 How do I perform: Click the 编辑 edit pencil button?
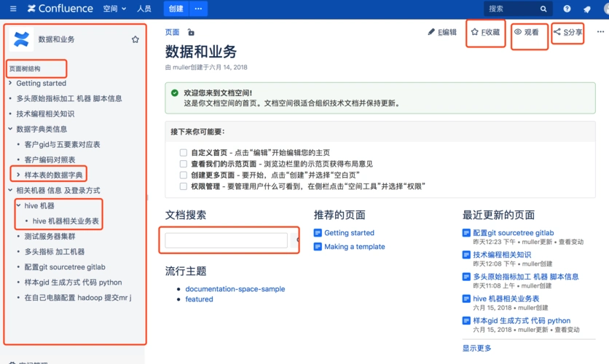[x=442, y=32]
